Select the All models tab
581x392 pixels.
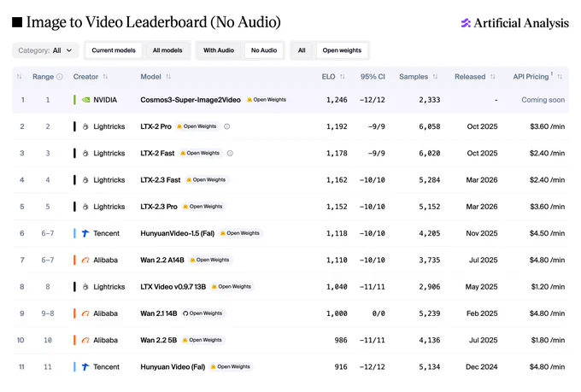click(x=167, y=50)
